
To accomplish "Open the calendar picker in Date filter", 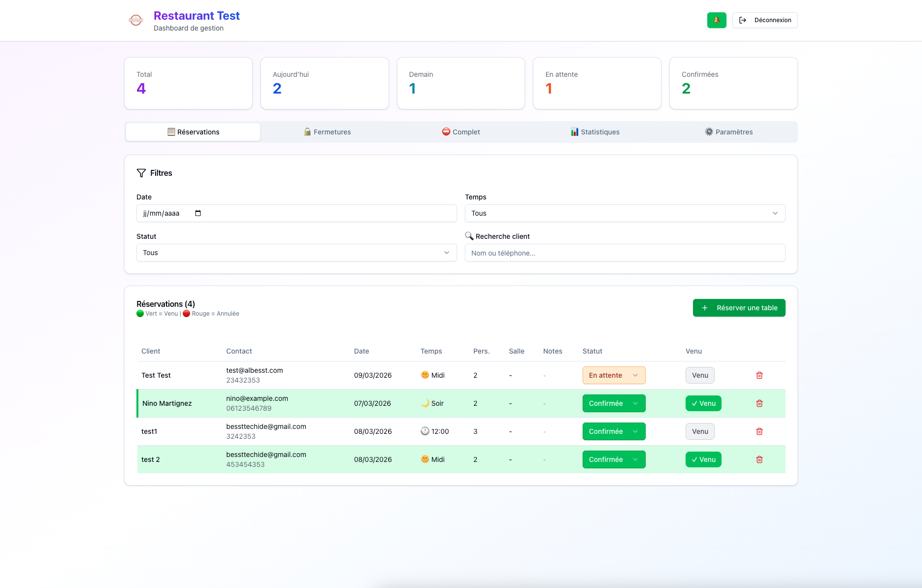I will pyautogui.click(x=198, y=213).
